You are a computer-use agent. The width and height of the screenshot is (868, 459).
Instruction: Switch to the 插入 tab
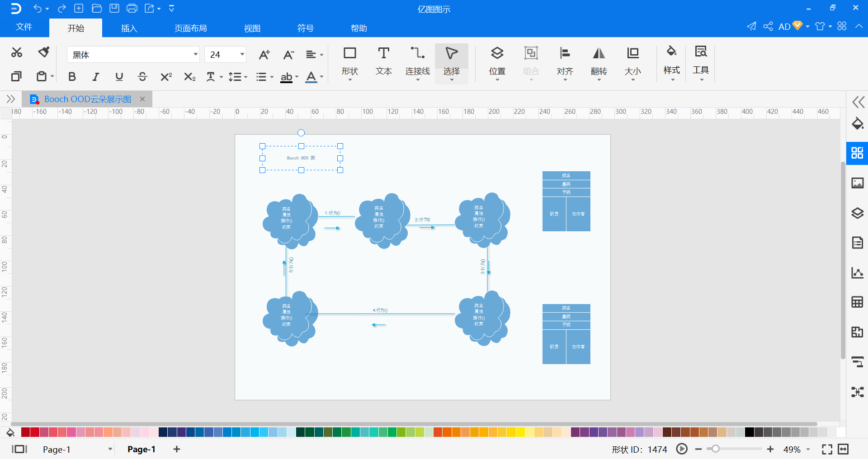pyautogui.click(x=129, y=28)
